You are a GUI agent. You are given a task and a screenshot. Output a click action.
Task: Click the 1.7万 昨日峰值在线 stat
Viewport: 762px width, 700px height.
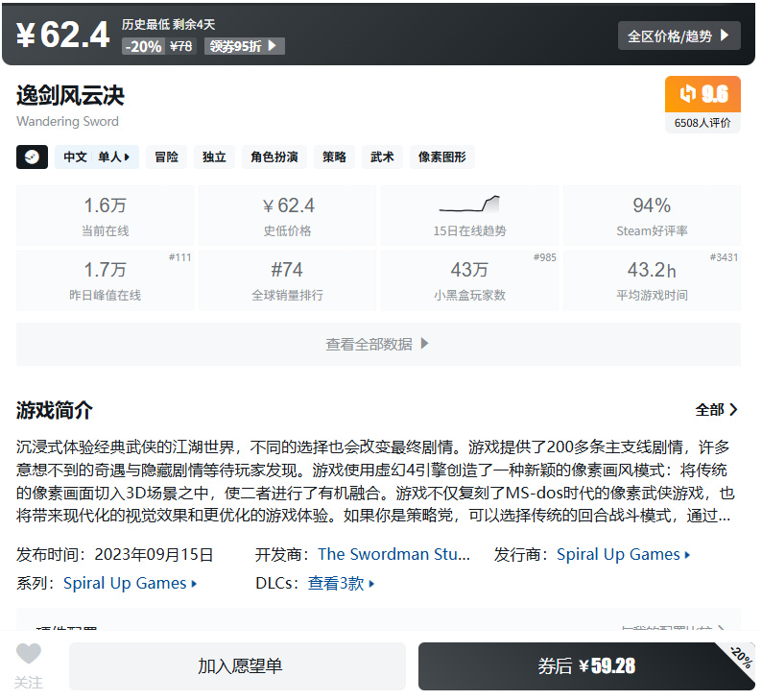(105, 280)
